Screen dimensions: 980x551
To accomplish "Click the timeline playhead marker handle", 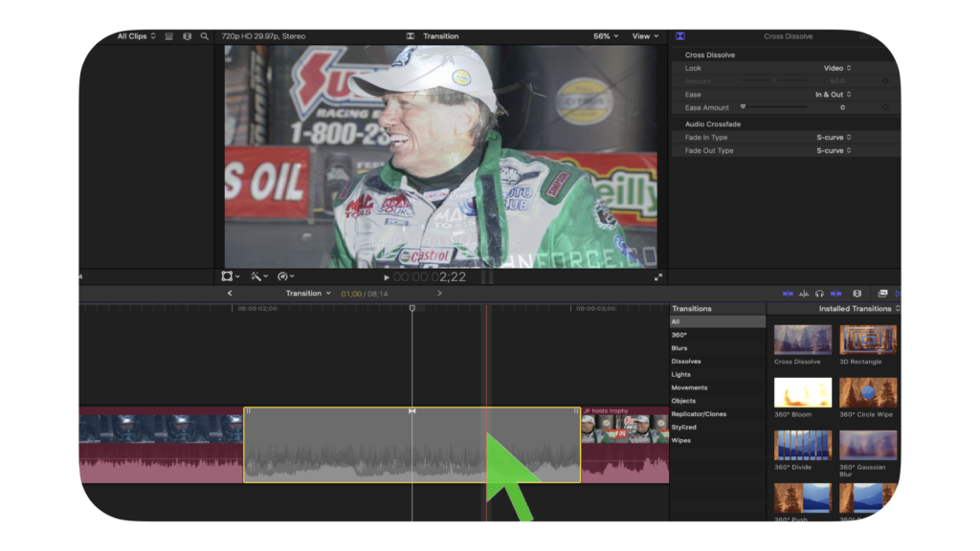I will (x=412, y=308).
